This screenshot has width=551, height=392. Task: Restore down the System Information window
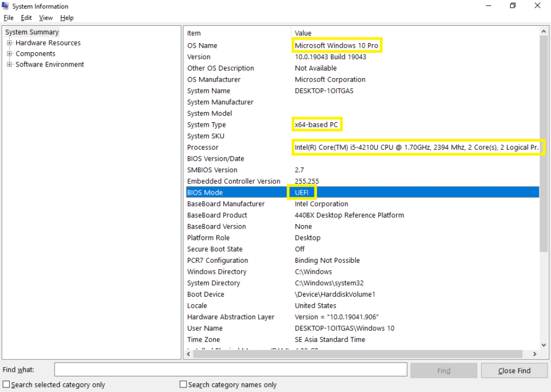(513, 6)
